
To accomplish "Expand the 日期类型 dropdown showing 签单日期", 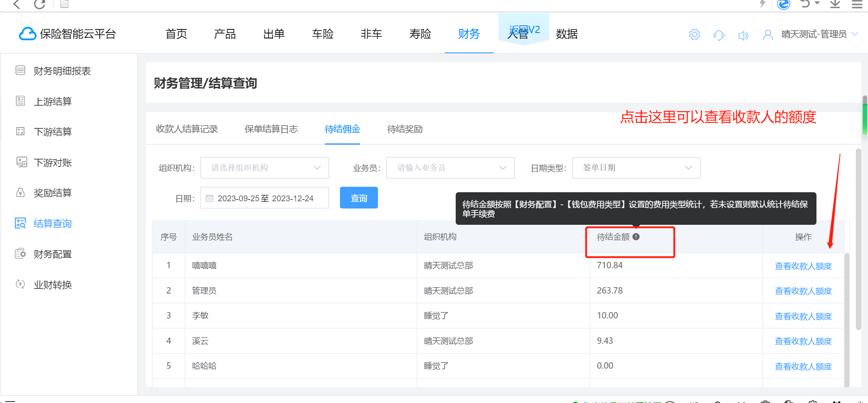I will [636, 168].
